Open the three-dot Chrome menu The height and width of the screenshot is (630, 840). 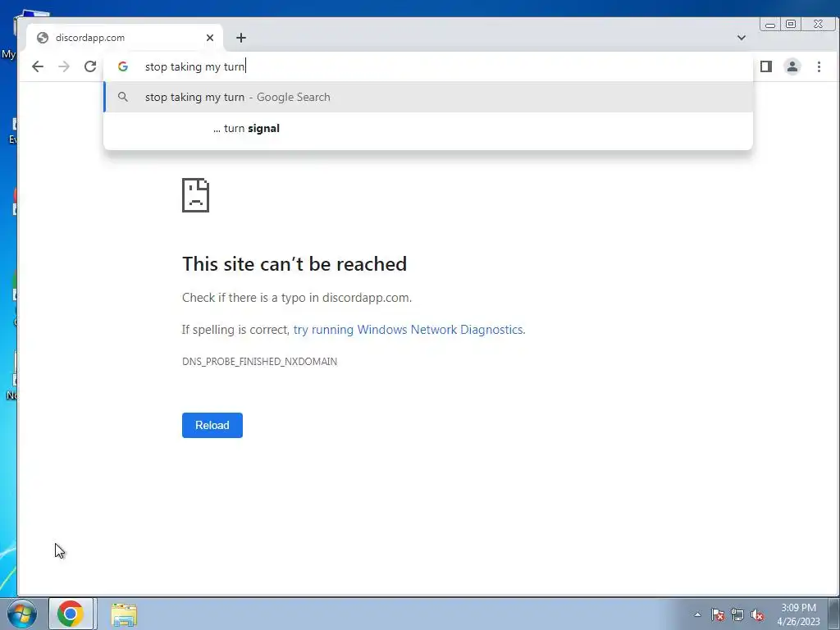click(x=819, y=66)
